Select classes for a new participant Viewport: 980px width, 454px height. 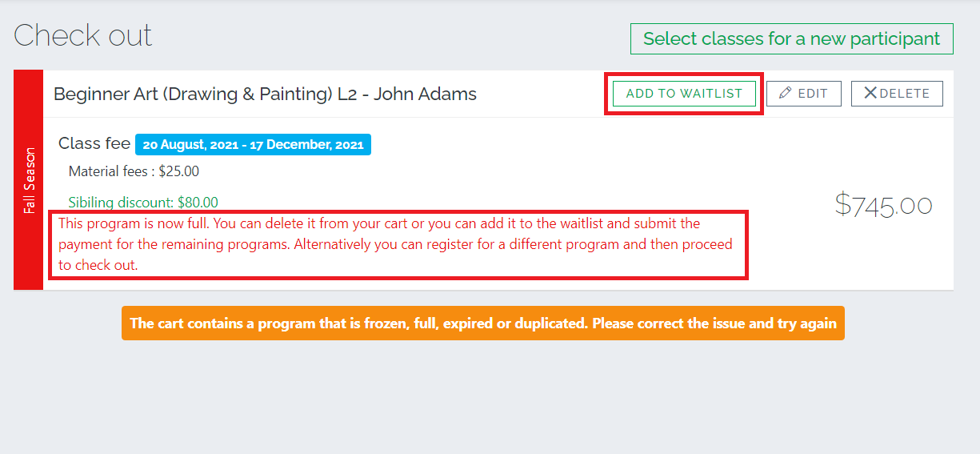coord(792,38)
